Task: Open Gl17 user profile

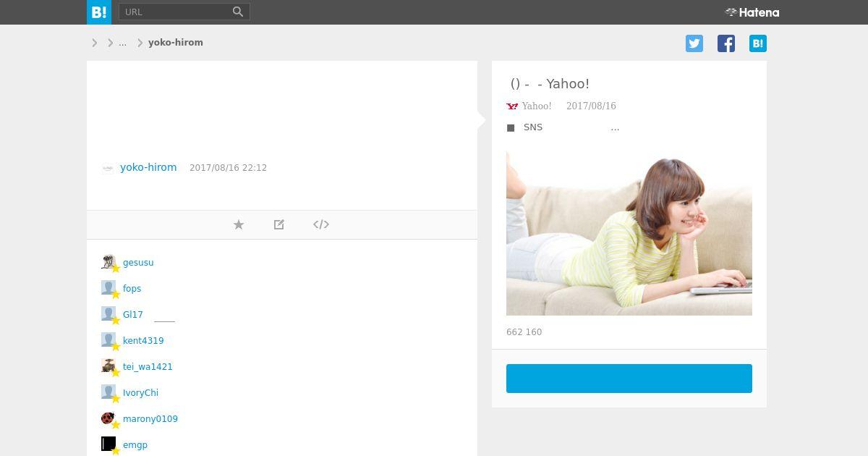Action: click(133, 315)
